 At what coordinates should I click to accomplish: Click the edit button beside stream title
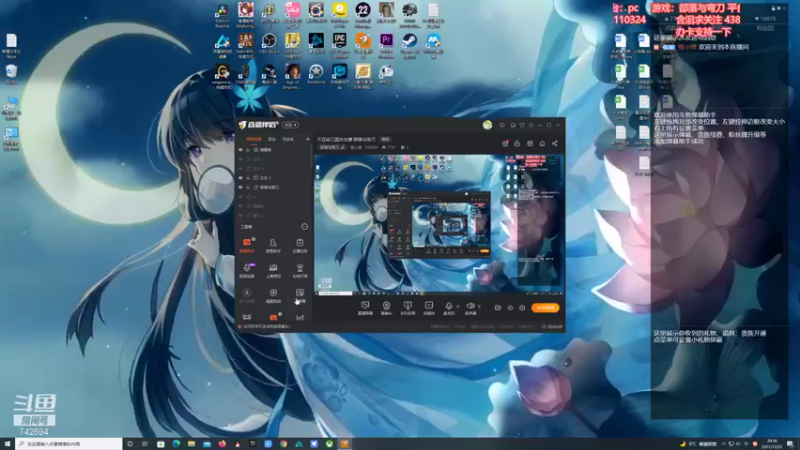coord(386,139)
